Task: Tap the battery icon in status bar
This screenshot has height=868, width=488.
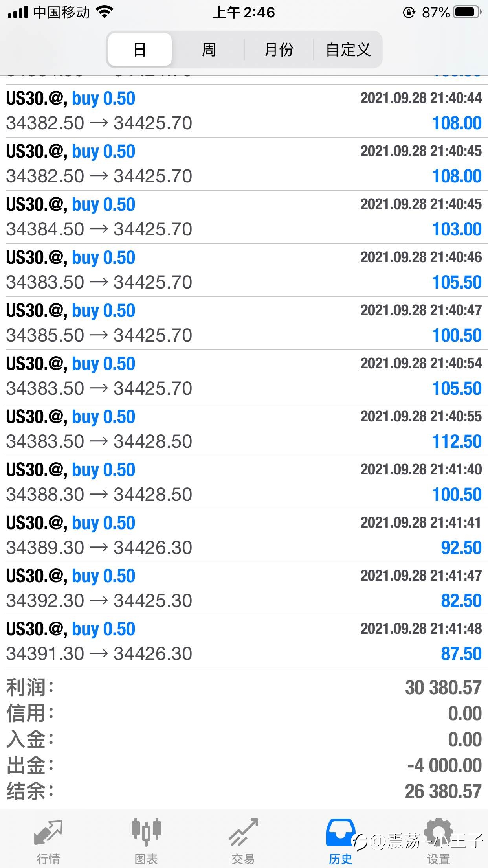Action: tap(468, 12)
